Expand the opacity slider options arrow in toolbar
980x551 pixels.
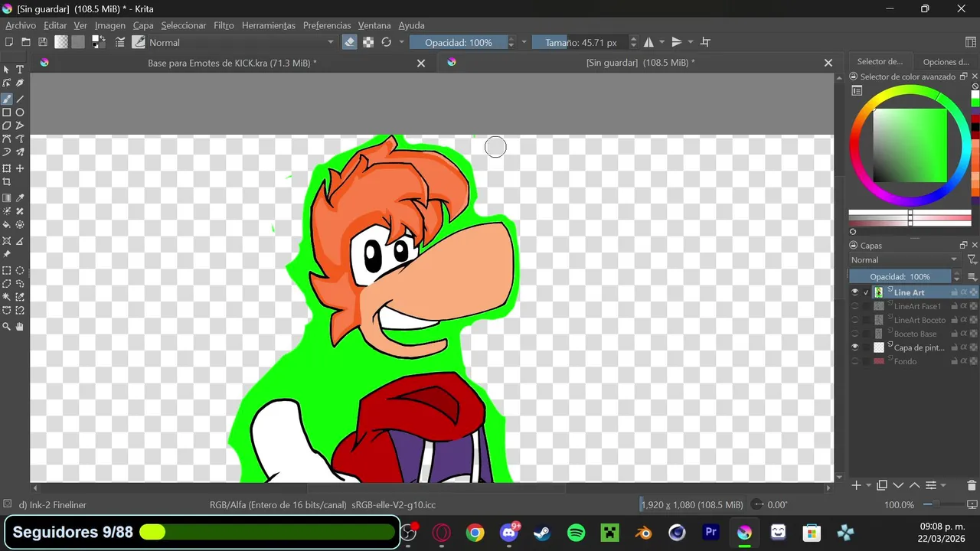point(524,42)
